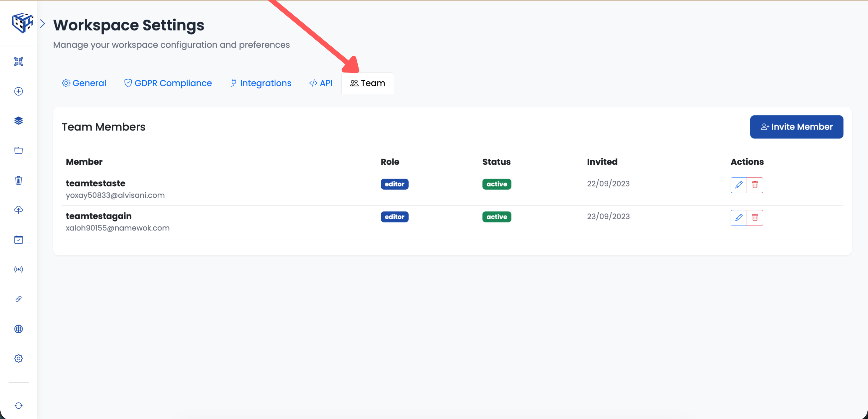This screenshot has height=419, width=868.
Task: Open the gear settings sidebar icon
Action: tap(19, 358)
